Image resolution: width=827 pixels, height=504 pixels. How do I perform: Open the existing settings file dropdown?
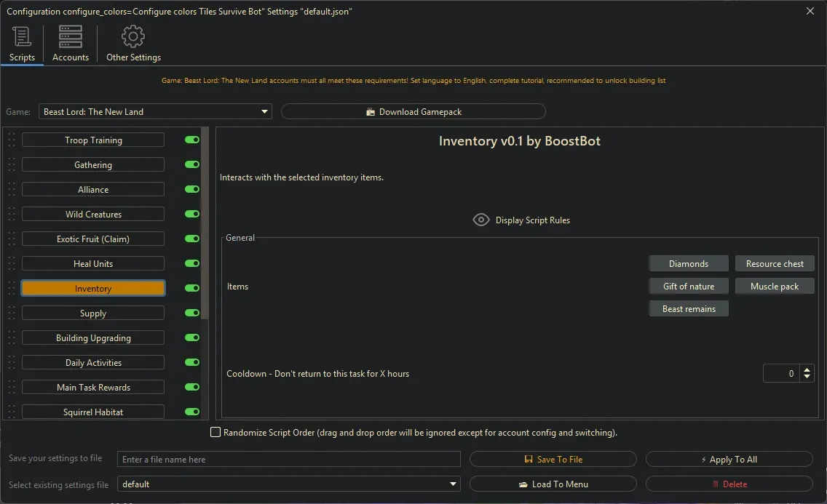454,484
